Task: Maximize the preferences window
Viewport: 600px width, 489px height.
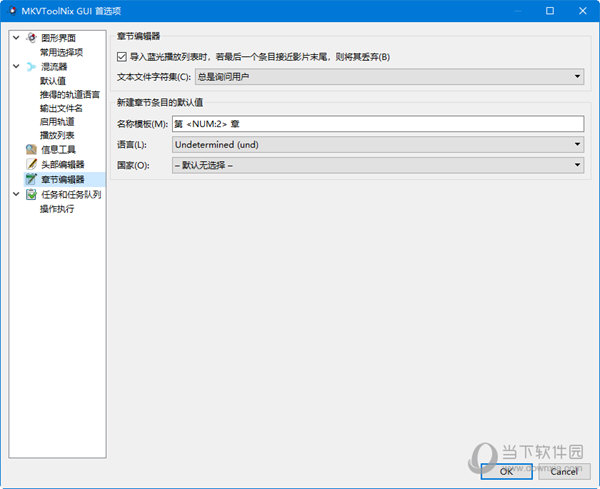Action: tap(550, 11)
